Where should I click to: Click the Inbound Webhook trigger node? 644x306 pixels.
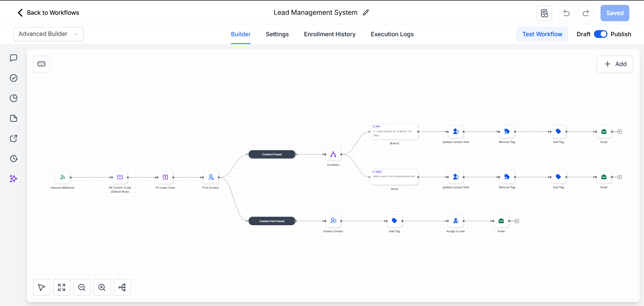(62, 177)
